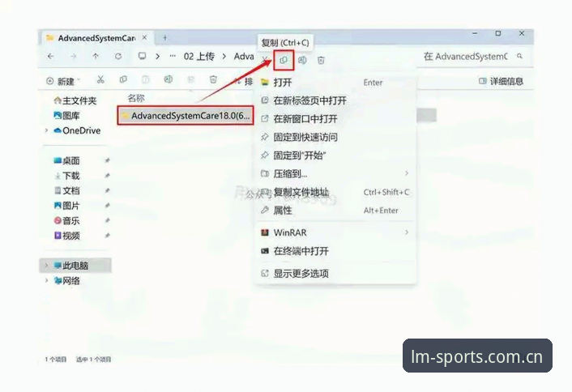Image resolution: width=572 pixels, height=392 pixels.
Task: Click the Rename icon in Explorer toolbar
Action: (169, 79)
